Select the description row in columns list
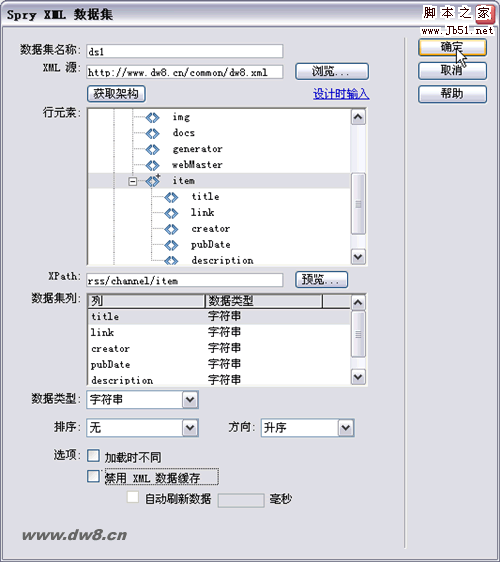This screenshot has width=500, height=562. click(219, 380)
